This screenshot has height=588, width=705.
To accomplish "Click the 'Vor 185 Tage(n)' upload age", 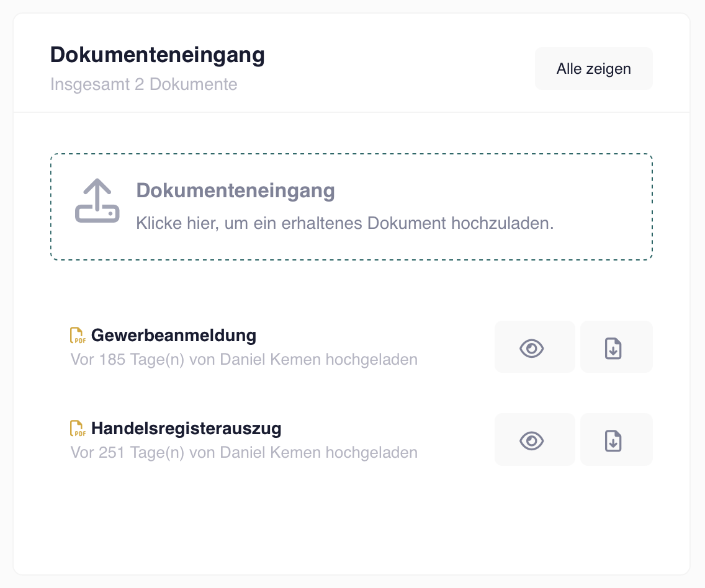I will tap(128, 360).
